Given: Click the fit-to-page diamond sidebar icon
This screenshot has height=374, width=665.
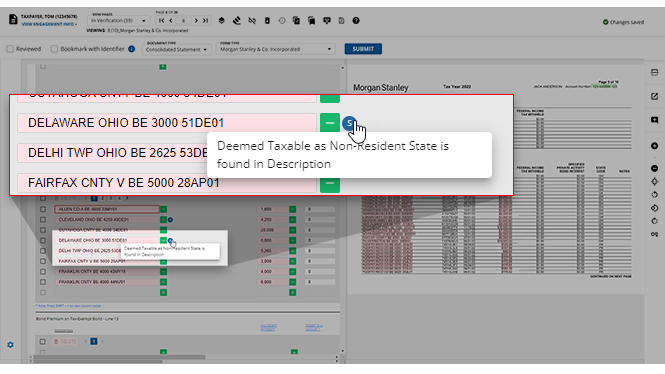Looking at the screenshot, I should point(654,181).
